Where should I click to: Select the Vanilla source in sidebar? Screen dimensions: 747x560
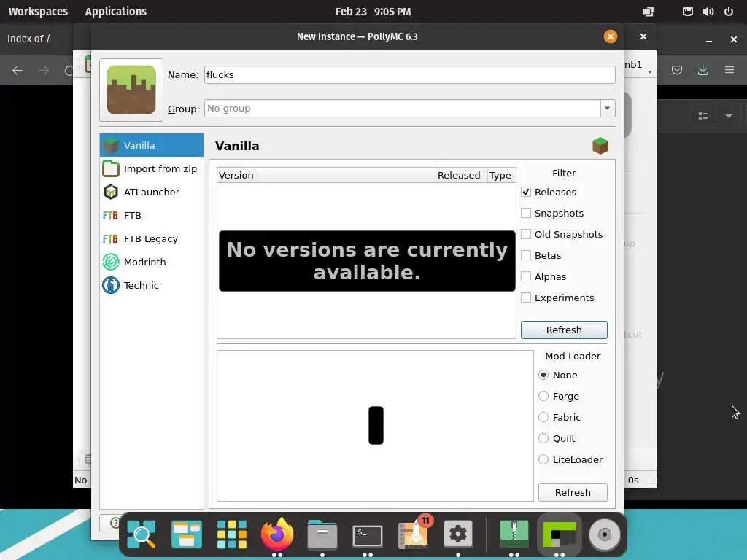coord(152,145)
